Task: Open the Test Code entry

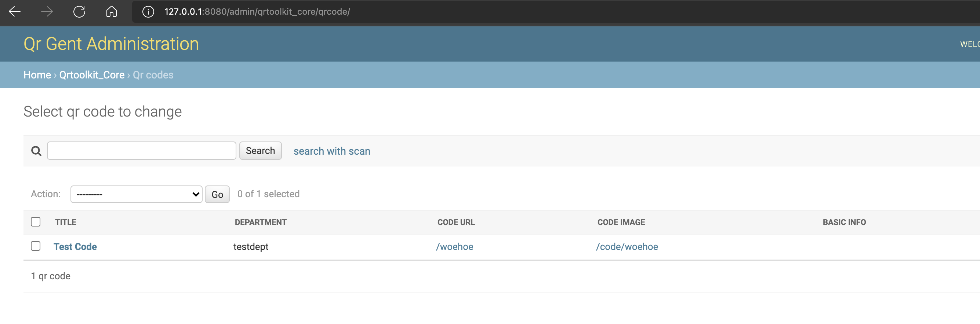Action: click(75, 247)
